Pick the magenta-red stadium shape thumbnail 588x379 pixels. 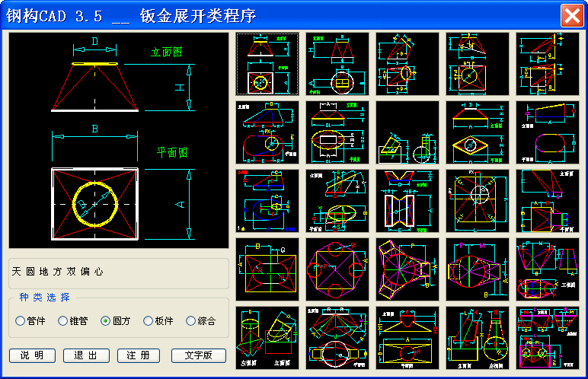[548, 132]
